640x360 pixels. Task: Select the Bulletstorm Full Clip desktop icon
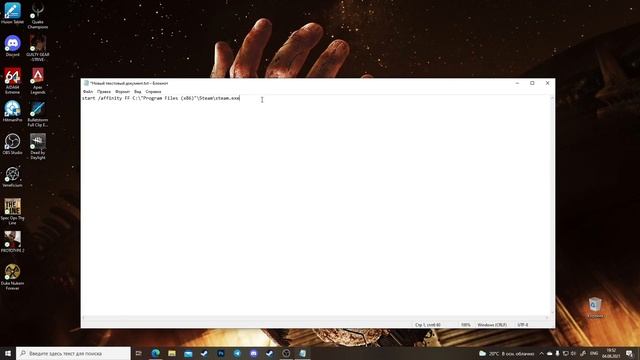38,113
